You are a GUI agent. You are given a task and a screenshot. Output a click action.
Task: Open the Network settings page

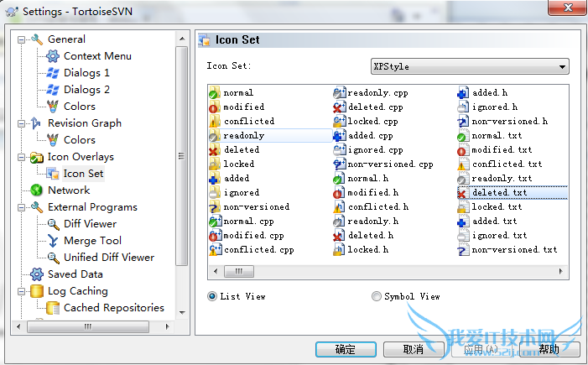[69, 190]
